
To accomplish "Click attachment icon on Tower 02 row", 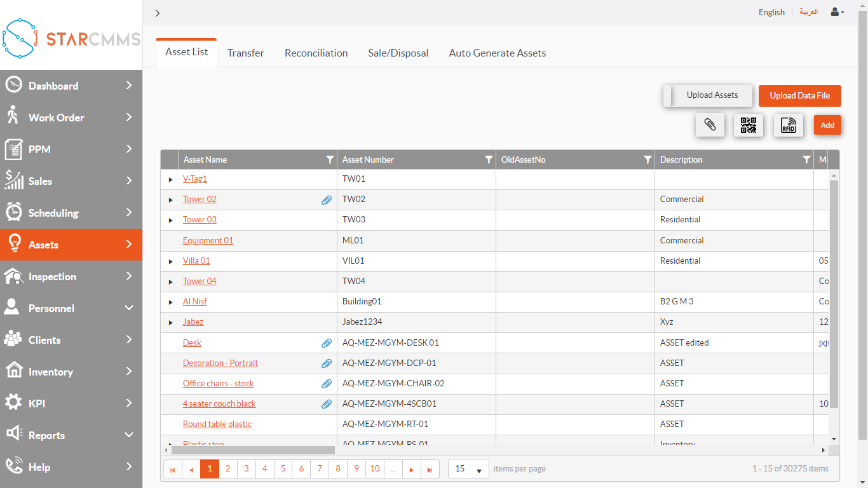I will coord(326,200).
